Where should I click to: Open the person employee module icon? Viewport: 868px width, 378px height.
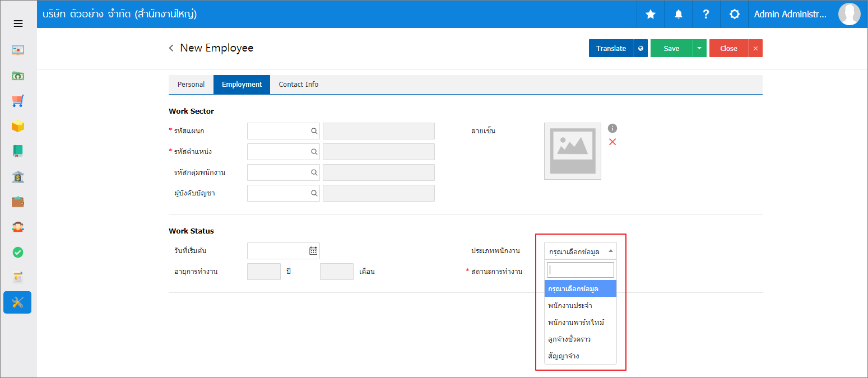(18, 227)
